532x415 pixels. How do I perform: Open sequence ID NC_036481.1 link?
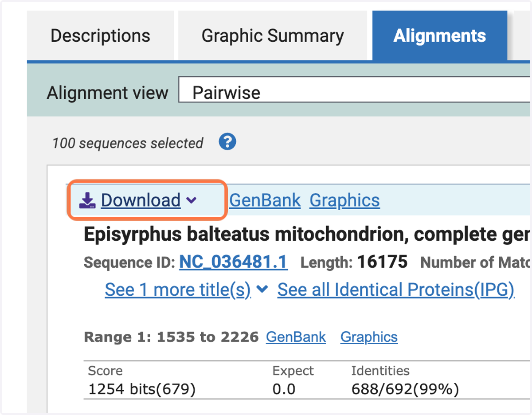coord(233,262)
